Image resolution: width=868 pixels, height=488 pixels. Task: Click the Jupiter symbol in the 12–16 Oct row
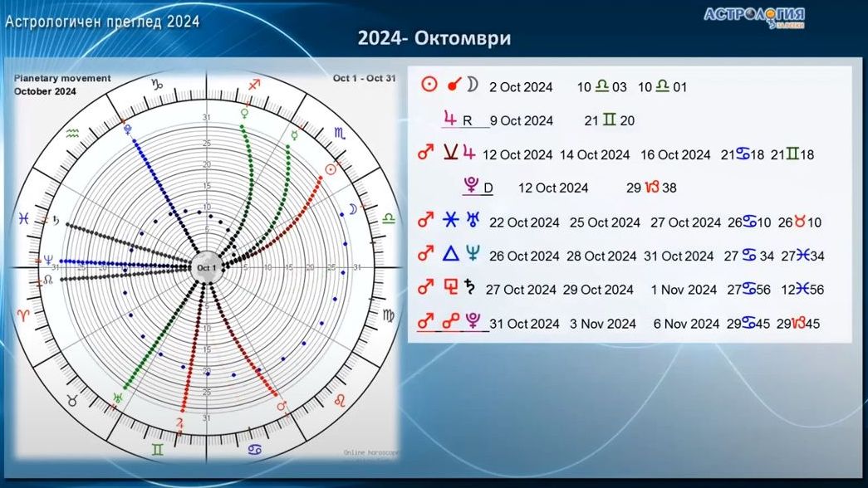(x=468, y=153)
